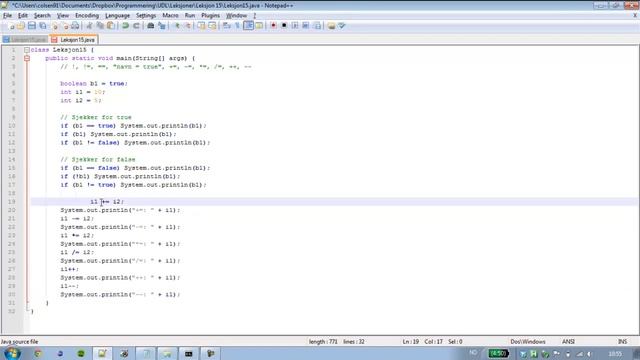640x360 pixels.
Task: Open the File menu
Action: click(7, 16)
